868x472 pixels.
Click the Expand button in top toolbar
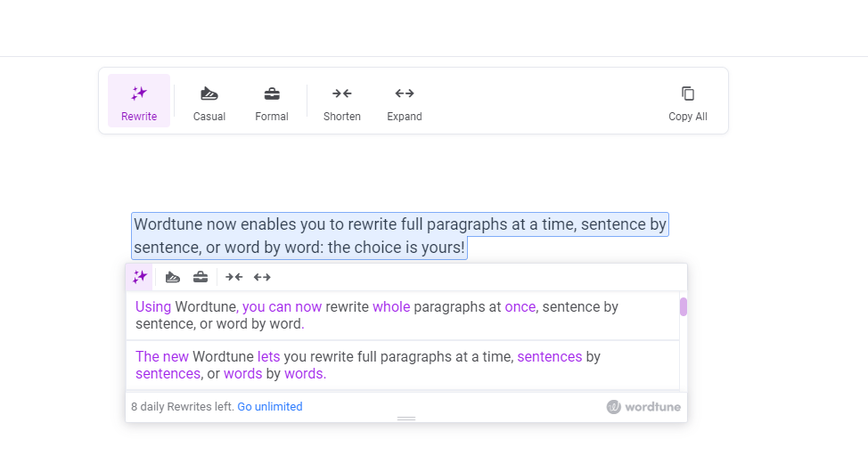pos(405,103)
